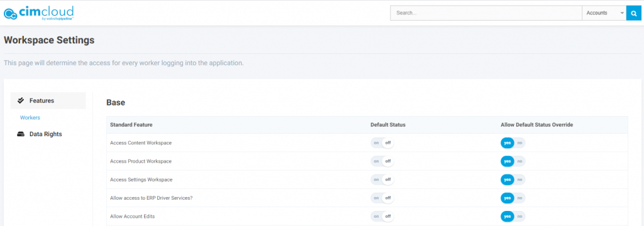Click the Features checkmark icon
Screen dimensions: 644x226
21,100
